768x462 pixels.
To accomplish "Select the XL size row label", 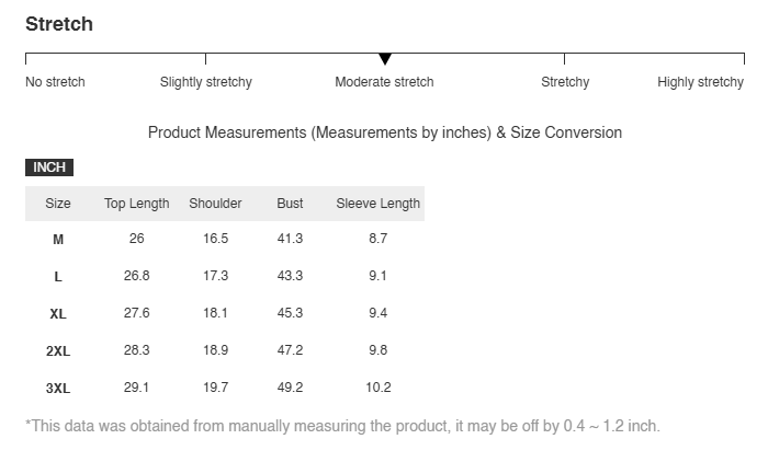I will click(58, 314).
